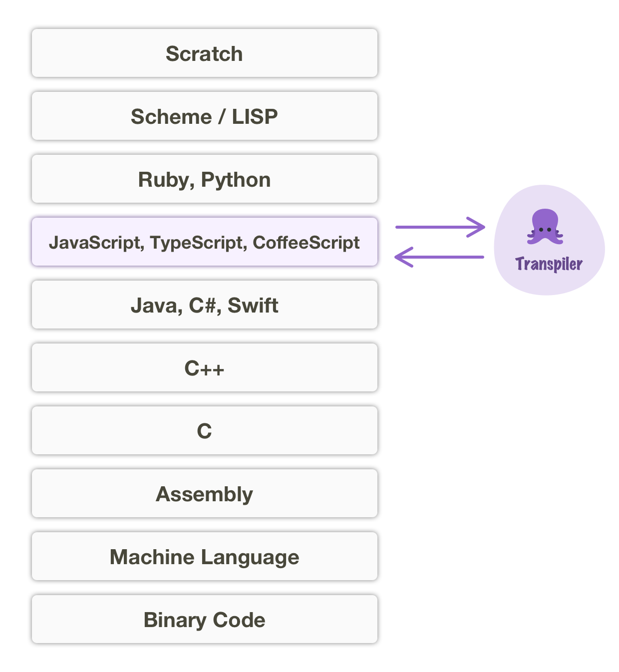Select the Binary Code box
This screenshot has height=672, width=619.
205,619
